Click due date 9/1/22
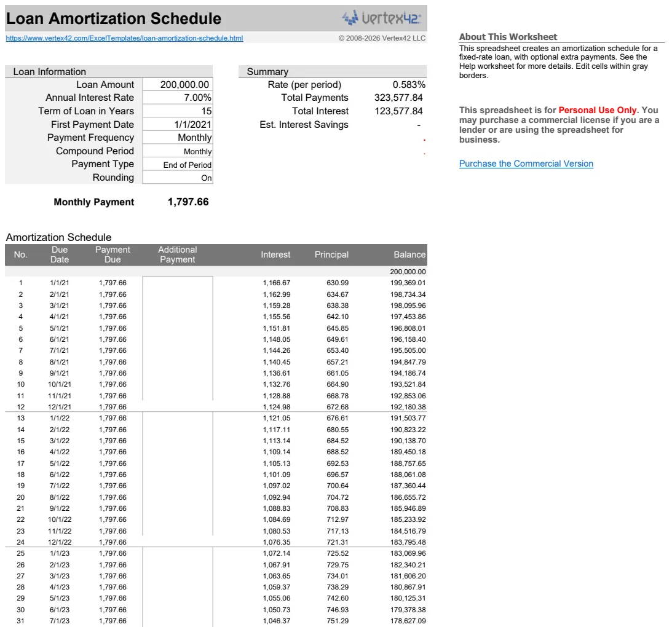Screen dimensions: 672x627 60,509
